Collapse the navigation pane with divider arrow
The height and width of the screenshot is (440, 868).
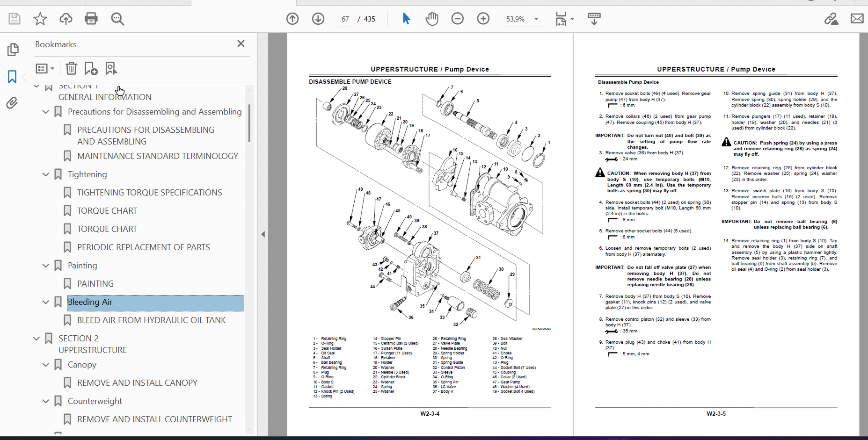(263, 234)
